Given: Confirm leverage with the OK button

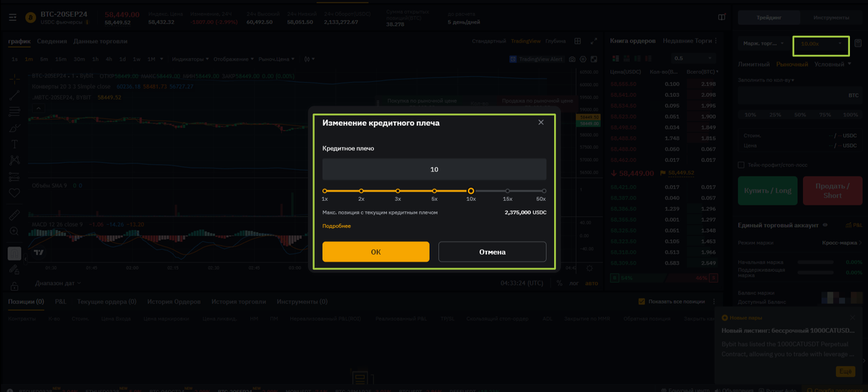Looking at the screenshot, I should [x=375, y=252].
